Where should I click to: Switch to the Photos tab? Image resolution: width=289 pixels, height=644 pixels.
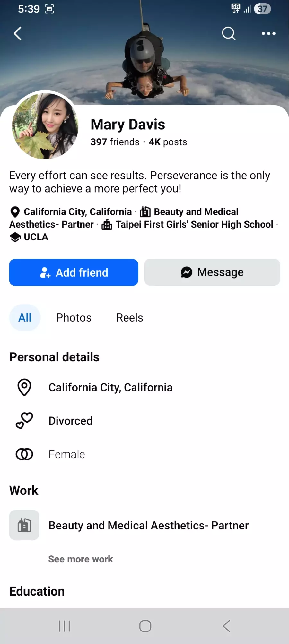[x=74, y=318]
